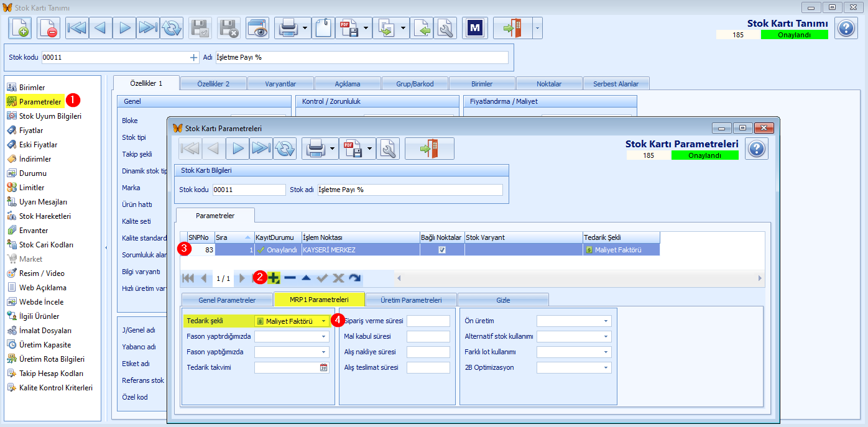Image resolution: width=868 pixels, height=427 pixels.
Task: Open the preview eye icon in main toolbar
Action: pyautogui.click(x=257, y=28)
